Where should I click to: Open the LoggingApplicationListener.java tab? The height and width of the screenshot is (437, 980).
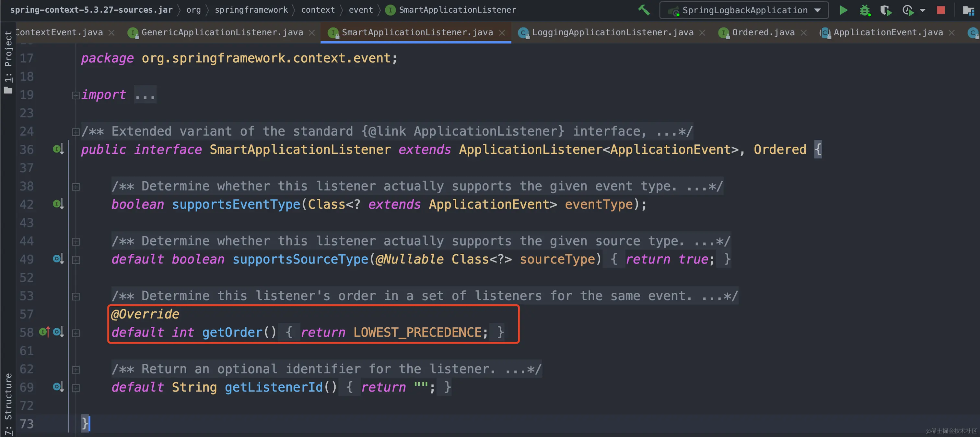pyautogui.click(x=612, y=32)
